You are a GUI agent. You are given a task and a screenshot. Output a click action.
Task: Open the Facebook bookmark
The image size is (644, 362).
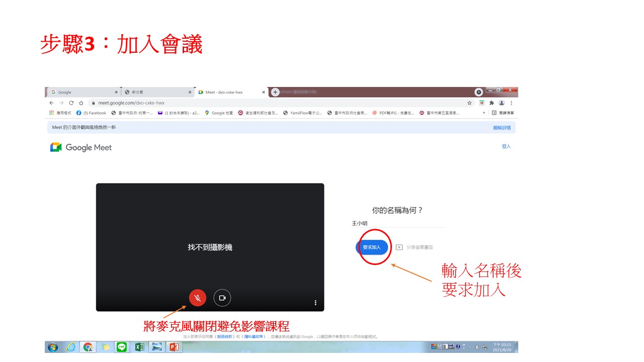pyautogui.click(x=92, y=113)
